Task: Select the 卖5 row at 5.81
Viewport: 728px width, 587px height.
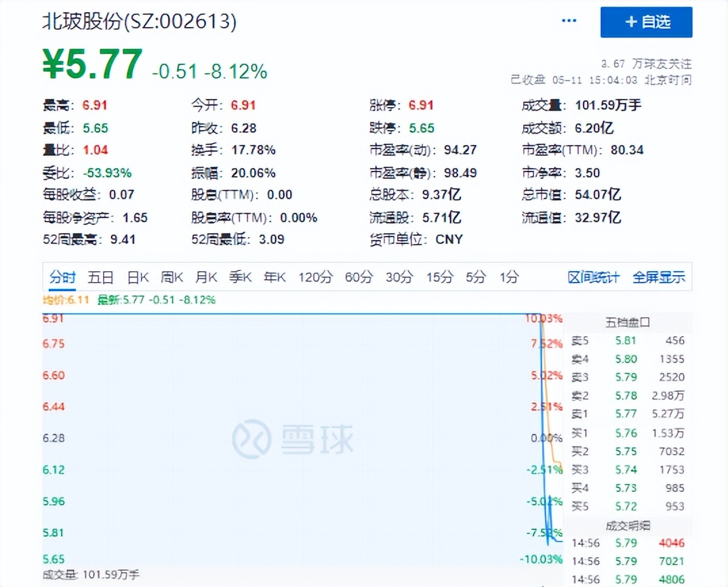Action: click(x=627, y=340)
